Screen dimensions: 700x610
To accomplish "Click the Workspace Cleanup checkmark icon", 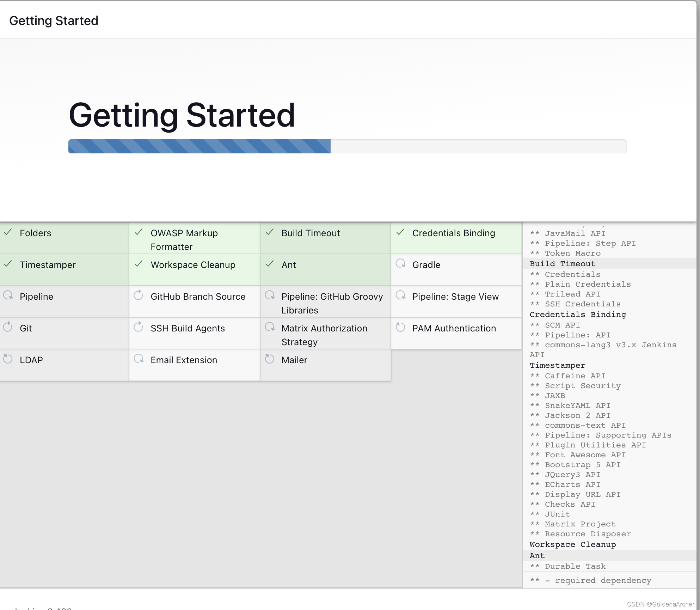I will click(139, 264).
